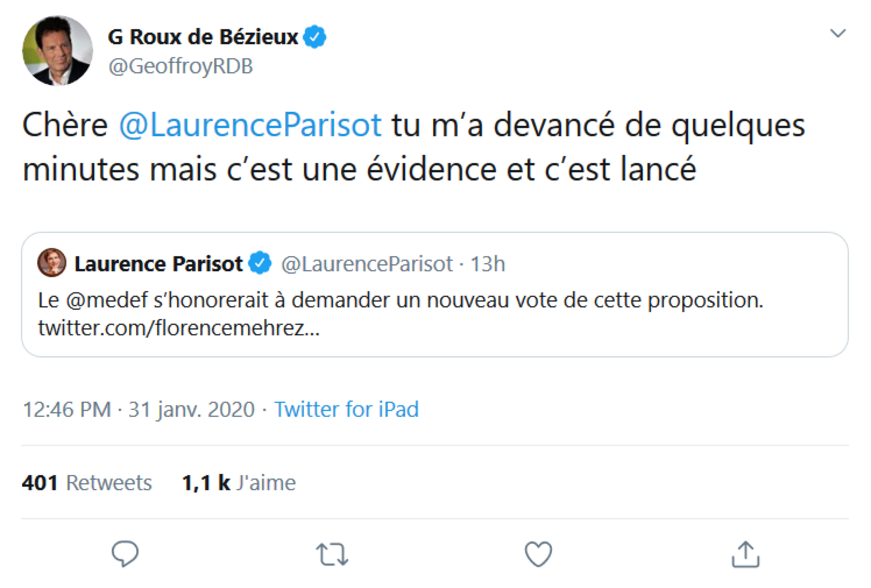Screen dimensions: 871x588
Task: Click the G Roux de Bézieux display name
Action: click(x=203, y=37)
